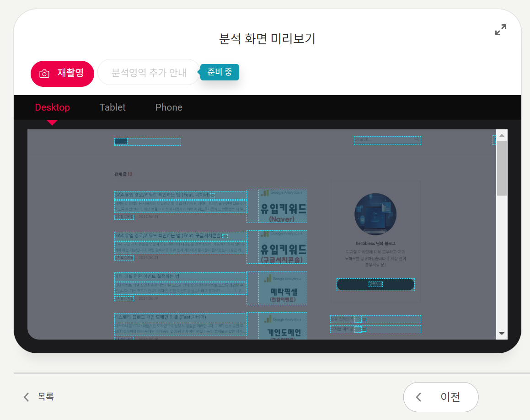The width and height of the screenshot is (530, 420).
Task: Click the 유입키워드 (구글서치콘솔) thumbnail
Action: tap(283, 247)
